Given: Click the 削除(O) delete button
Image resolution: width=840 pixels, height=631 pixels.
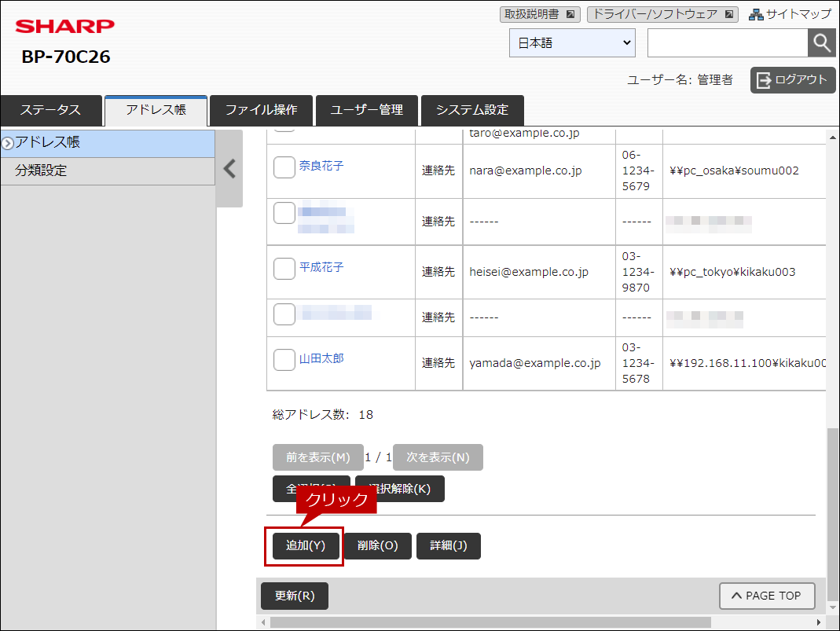Looking at the screenshot, I should click(x=378, y=546).
